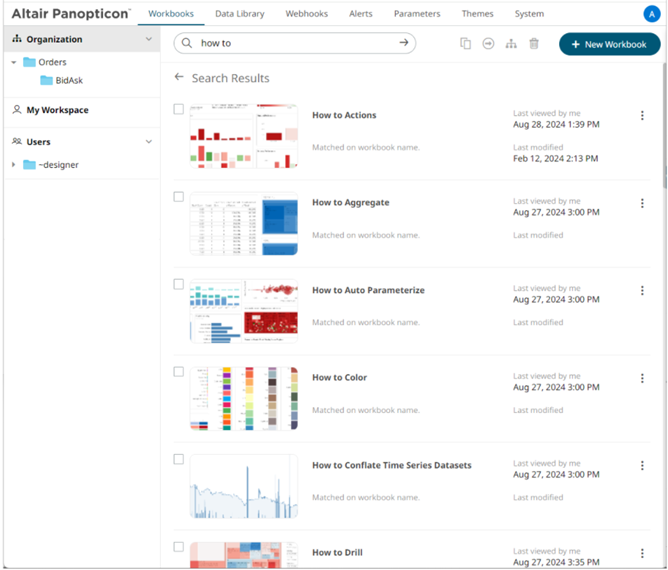Open the How to Auto Parameterize workbook
This screenshot has width=668, height=570.
pyautogui.click(x=368, y=290)
